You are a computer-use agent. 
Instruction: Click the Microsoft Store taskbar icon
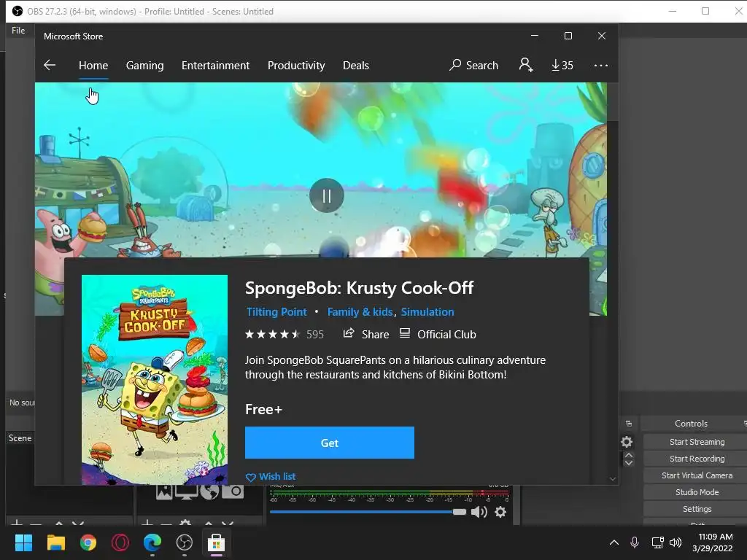click(216, 542)
